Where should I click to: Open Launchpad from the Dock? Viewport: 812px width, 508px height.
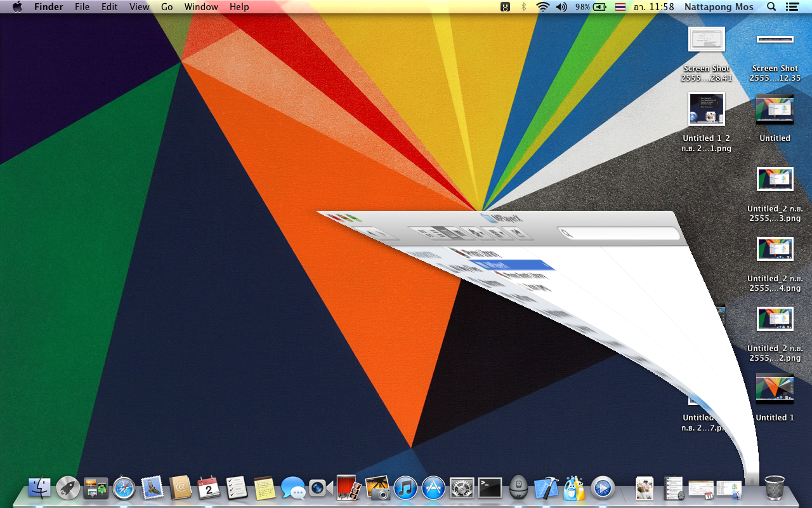[x=68, y=488]
